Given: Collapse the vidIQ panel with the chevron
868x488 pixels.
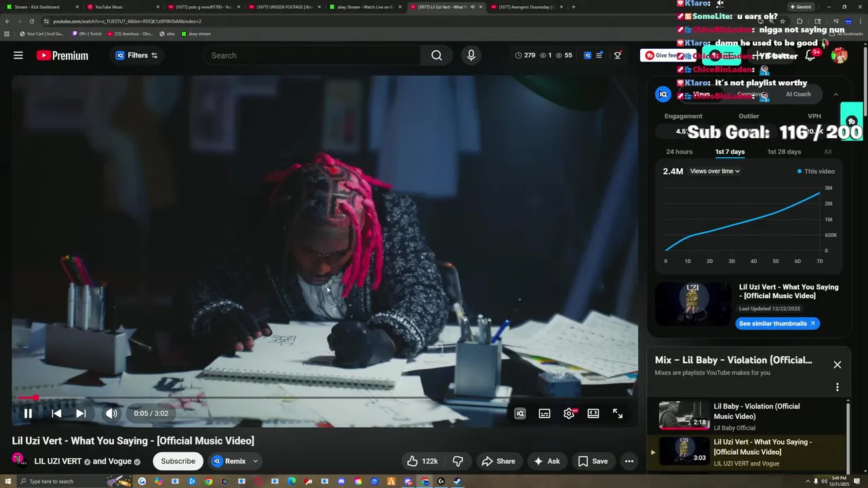Looking at the screenshot, I should [x=835, y=94].
